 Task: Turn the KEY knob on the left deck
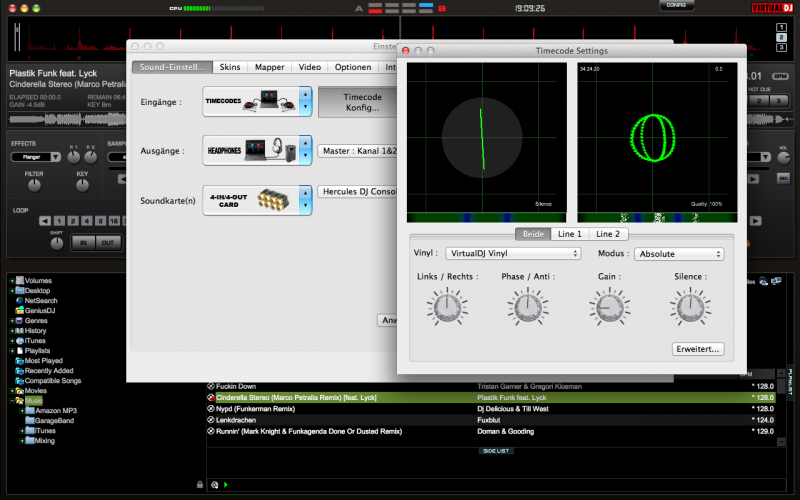(x=82, y=186)
